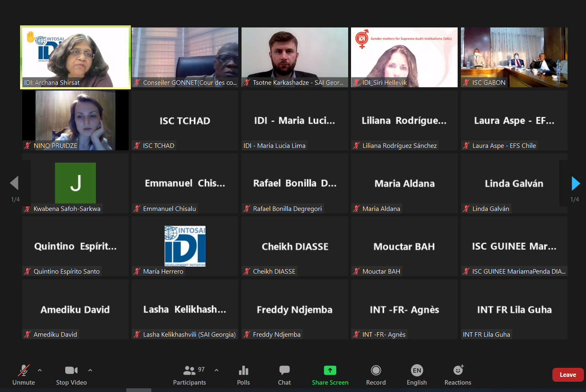Screen dimensions: 586x392
Task: Select Maria Aldana tile
Action: pyautogui.click(x=404, y=184)
